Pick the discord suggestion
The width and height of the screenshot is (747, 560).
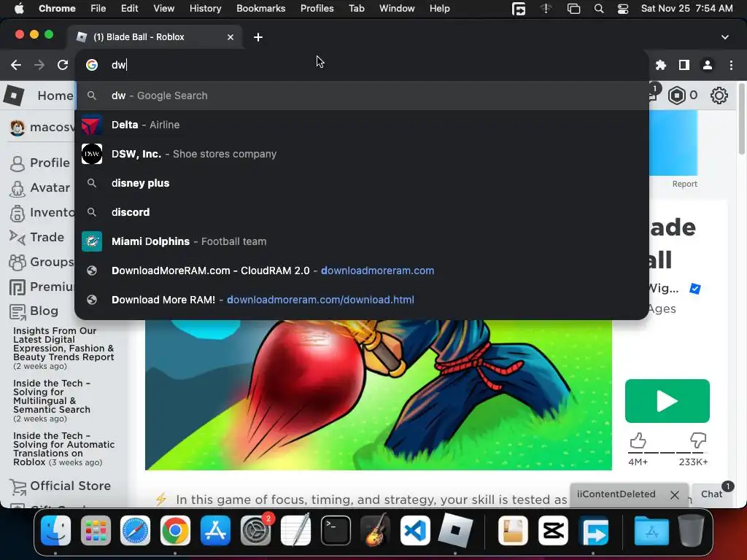pos(362,212)
